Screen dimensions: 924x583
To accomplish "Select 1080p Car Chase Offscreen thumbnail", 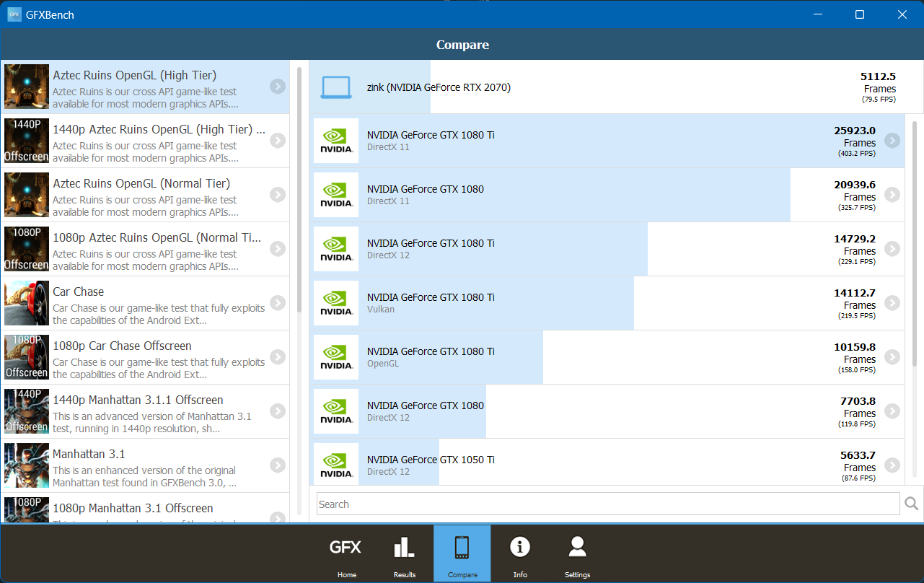I will tap(27, 357).
